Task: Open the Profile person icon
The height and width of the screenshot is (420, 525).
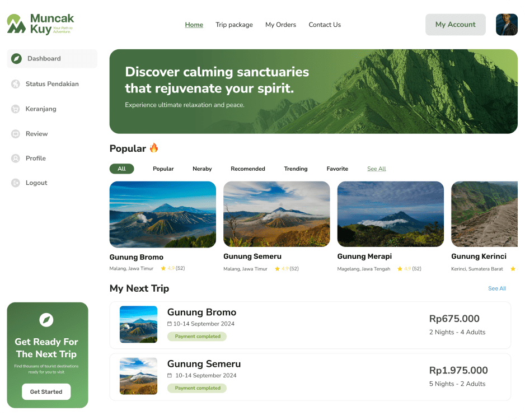Action: (16, 158)
